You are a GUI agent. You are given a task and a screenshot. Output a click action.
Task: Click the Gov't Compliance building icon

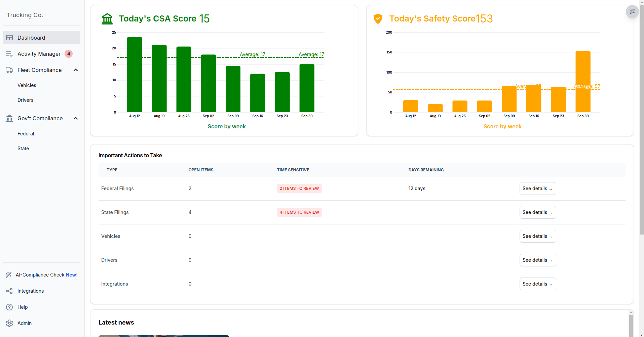(x=9, y=118)
